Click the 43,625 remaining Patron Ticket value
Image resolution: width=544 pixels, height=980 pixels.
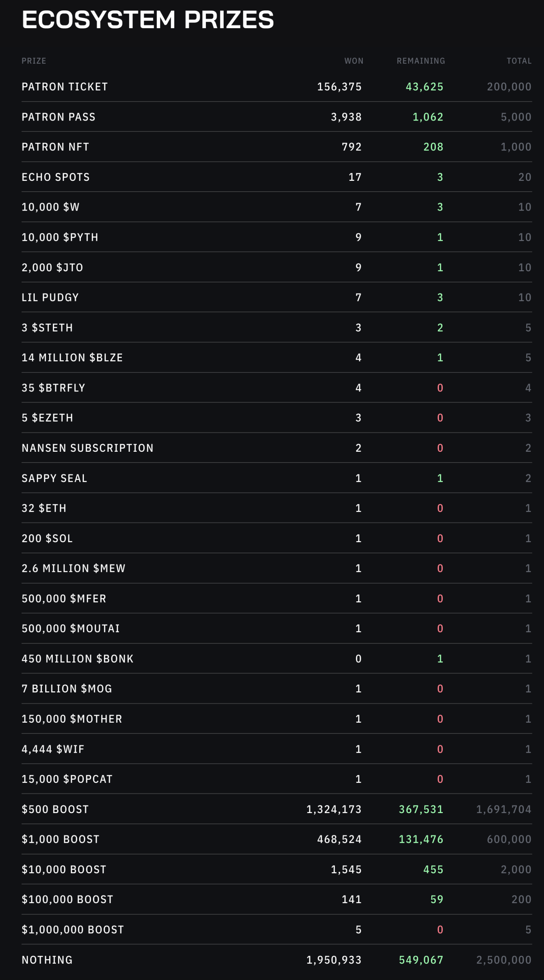pos(424,87)
